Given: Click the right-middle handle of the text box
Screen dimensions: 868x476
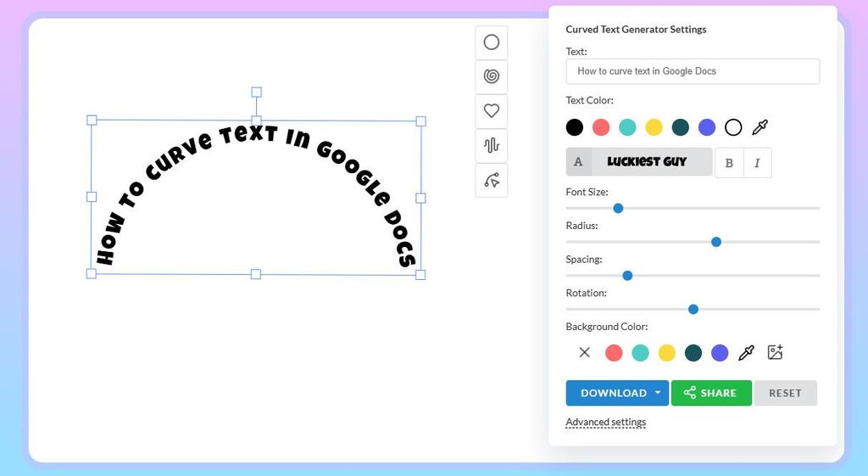Looking at the screenshot, I should [x=420, y=198].
